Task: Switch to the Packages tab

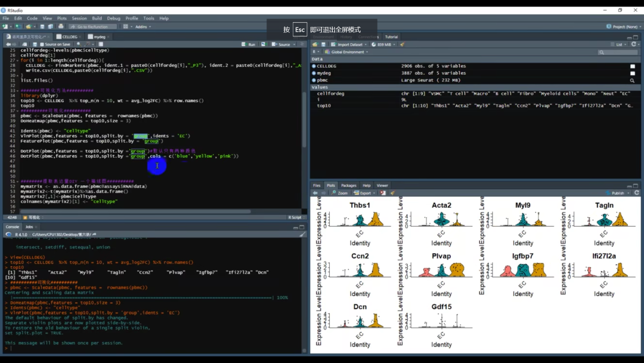Action: point(349,186)
